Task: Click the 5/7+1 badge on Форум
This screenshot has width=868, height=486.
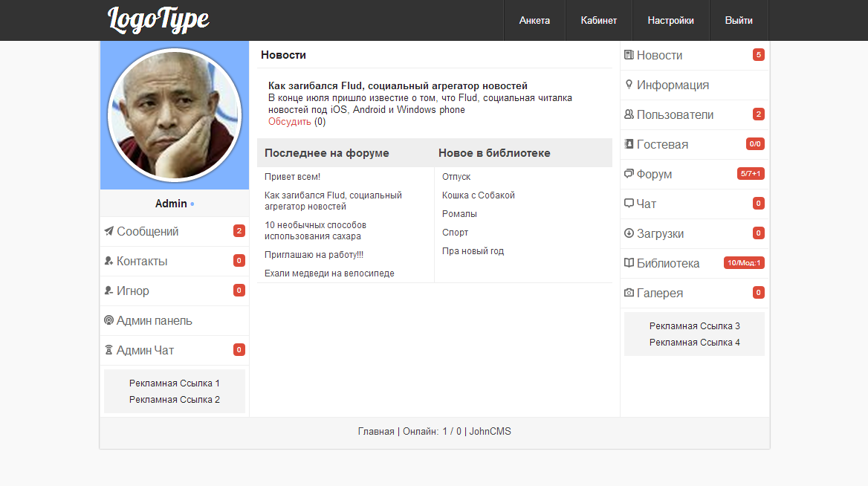Action: (751, 174)
